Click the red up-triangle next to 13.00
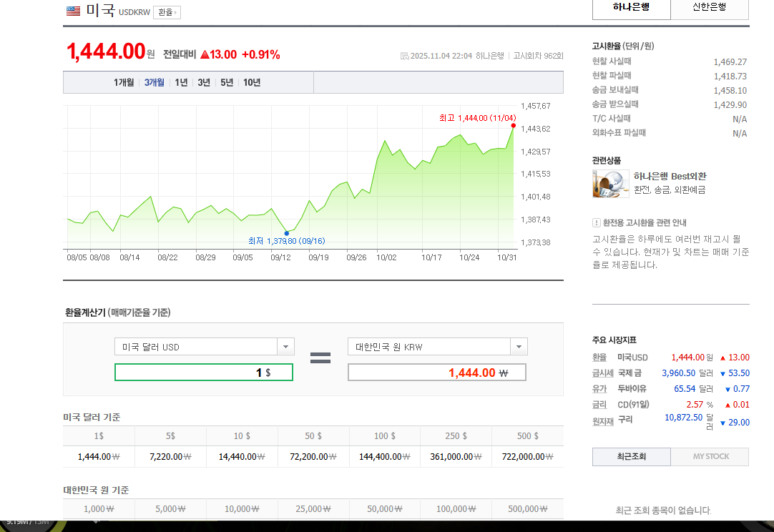 [205, 55]
